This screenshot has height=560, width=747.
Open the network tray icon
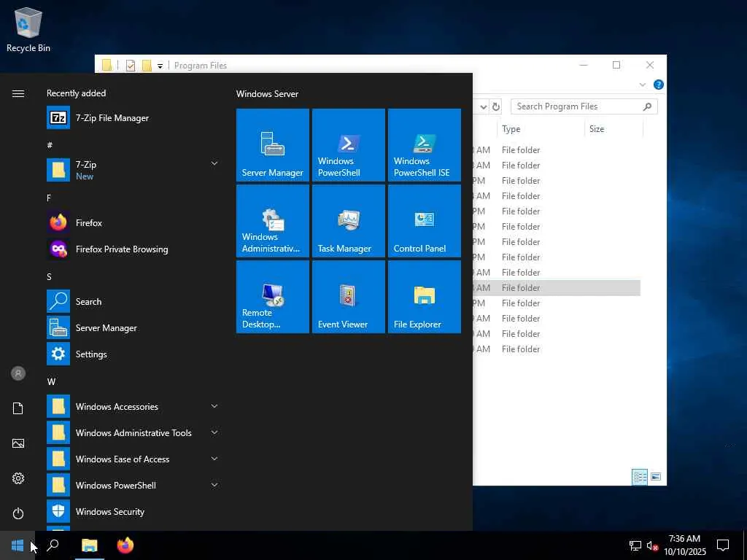pyautogui.click(x=635, y=545)
